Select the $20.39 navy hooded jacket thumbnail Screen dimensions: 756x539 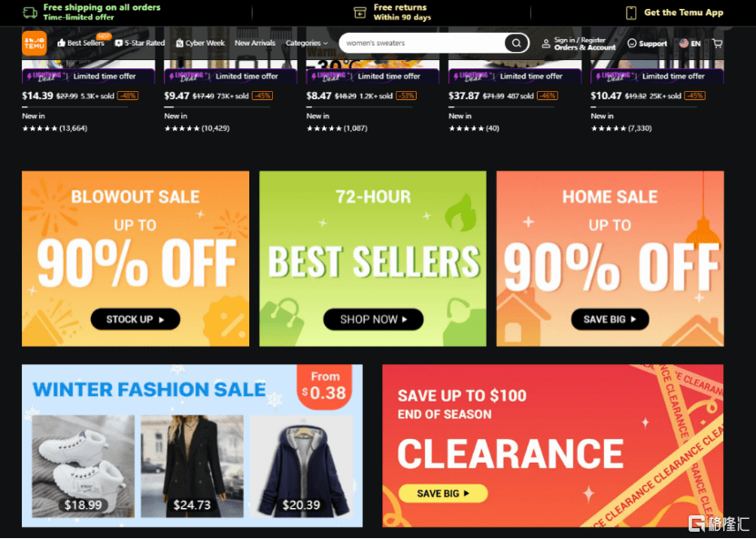pos(301,466)
